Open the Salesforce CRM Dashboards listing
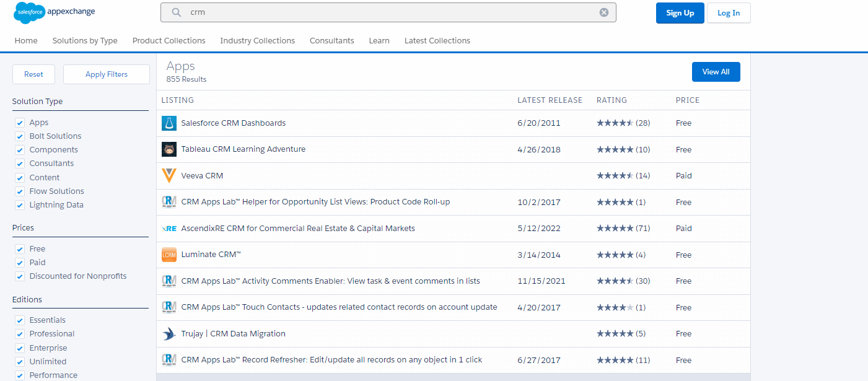The width and height of the screenshot is (868, 381). click(233, 123)
